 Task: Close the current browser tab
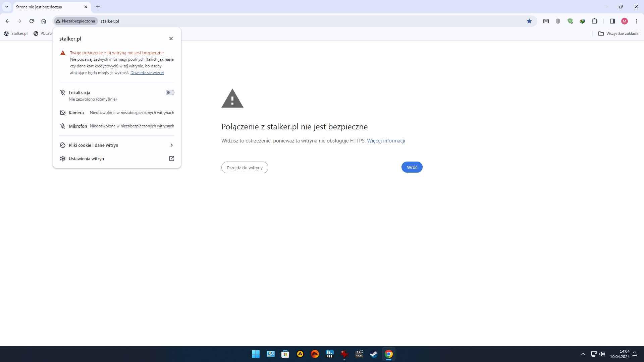click(x=86, y=7)
